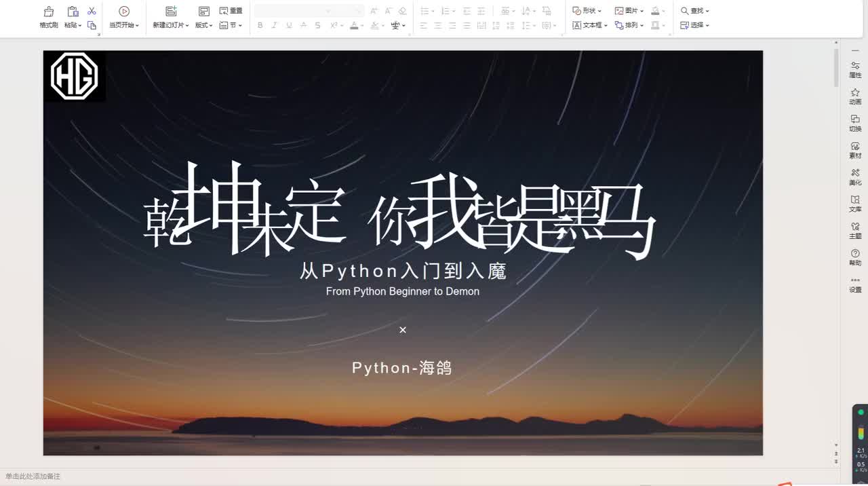868x486 pixels.
Task: Click the shape outline icon
Action: [655, 25]
